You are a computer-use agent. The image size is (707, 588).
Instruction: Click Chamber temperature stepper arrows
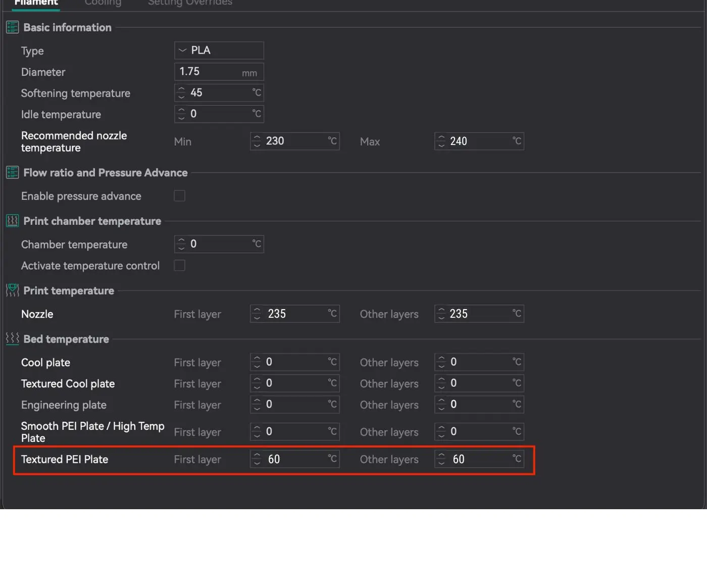181,244
